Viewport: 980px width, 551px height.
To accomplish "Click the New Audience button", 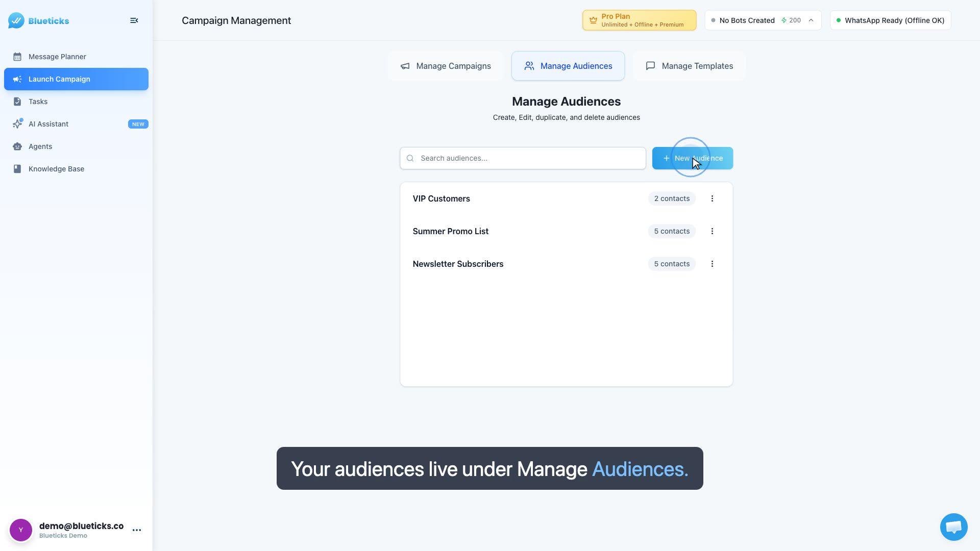I will click(693, 158).
